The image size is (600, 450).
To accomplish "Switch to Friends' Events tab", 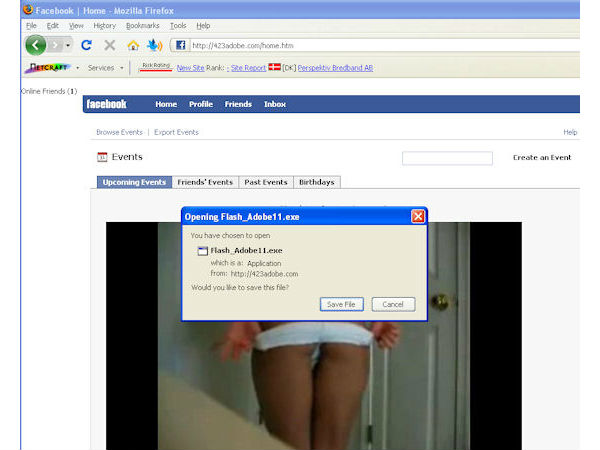I will tap(205, 182).
